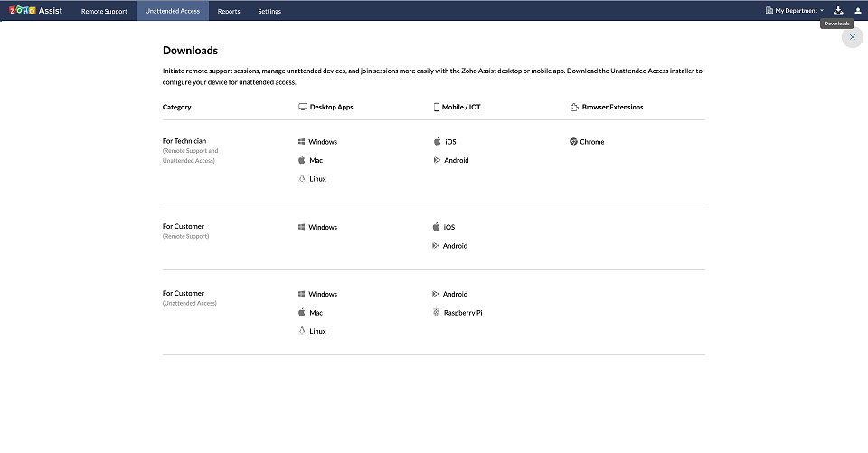Open the Unattended Access tab
868x453 pixels.
pyautogui.click(x=173, y=11)
